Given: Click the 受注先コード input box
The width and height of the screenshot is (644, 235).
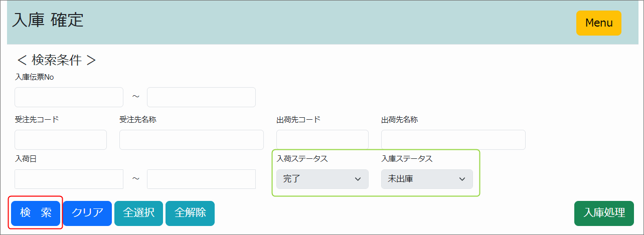Looking at the screenshot, I should click(61, 140).
